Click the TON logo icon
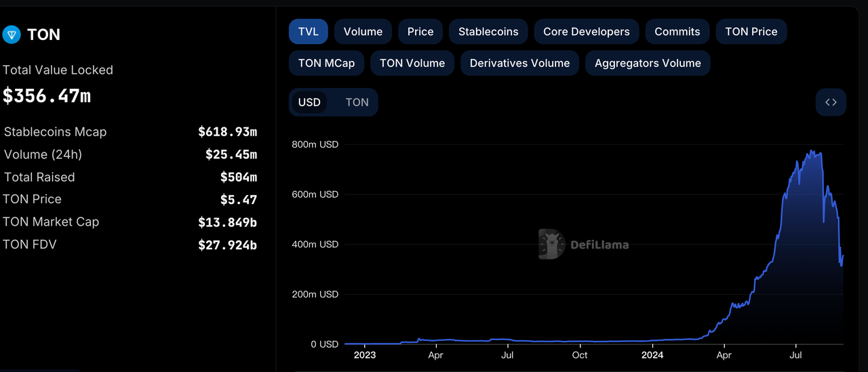Viewport: 868px width, 372px height. [x=12, y=35]
